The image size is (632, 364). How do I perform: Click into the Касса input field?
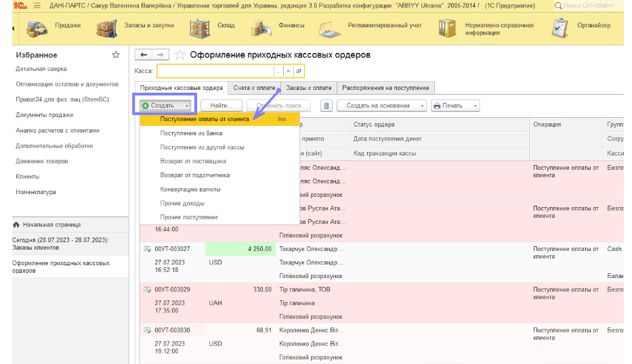click(x=215, y=71)
